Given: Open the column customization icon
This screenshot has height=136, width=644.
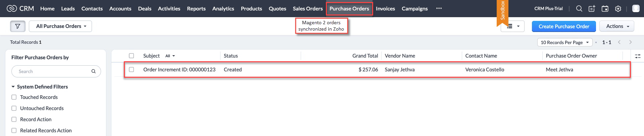Looking at the screenshot, I should click(638, 56).
